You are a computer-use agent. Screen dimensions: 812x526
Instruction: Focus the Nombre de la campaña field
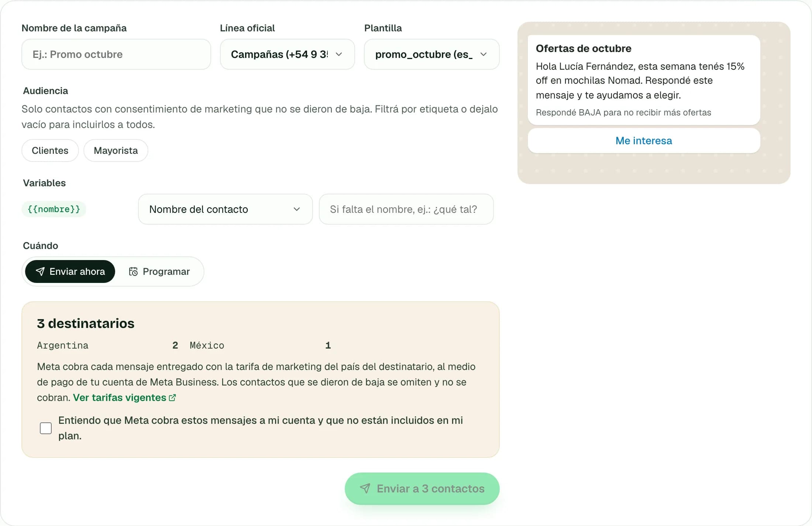[x=116, y=54]
